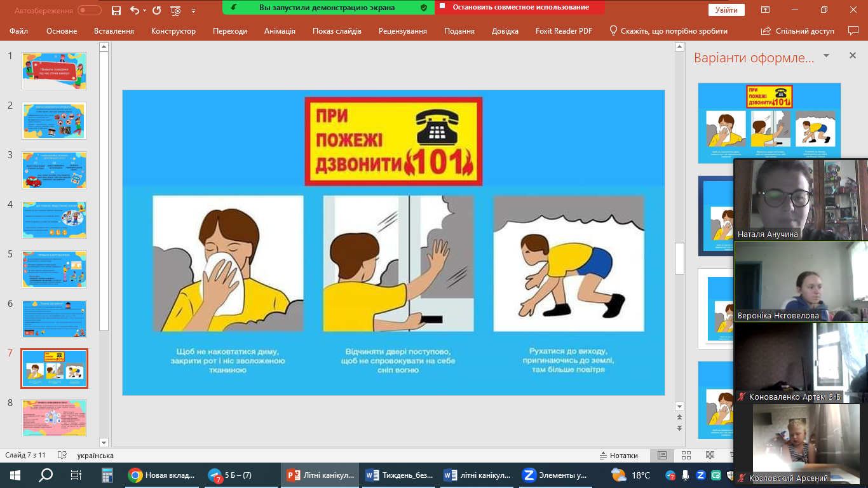The width and height of the screenshot is (868, 488).
Task: Click the spell check status icon
Action: coord(62,456)
